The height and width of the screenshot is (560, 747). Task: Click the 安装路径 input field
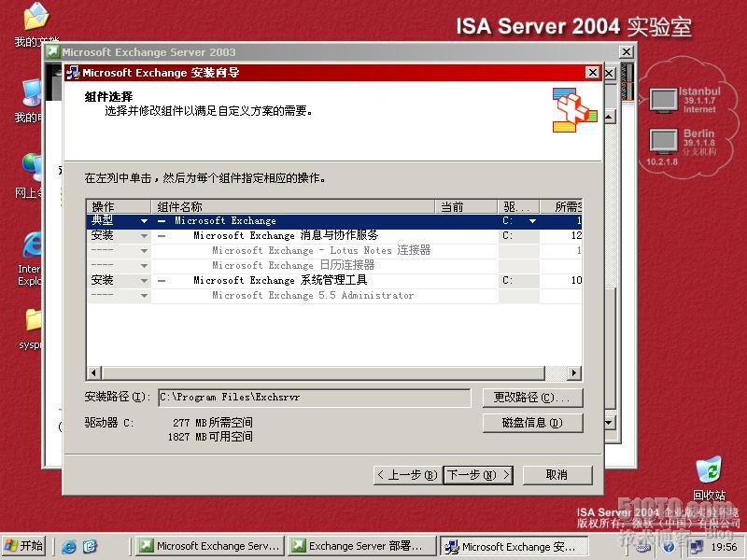click(x=314, y=398)
